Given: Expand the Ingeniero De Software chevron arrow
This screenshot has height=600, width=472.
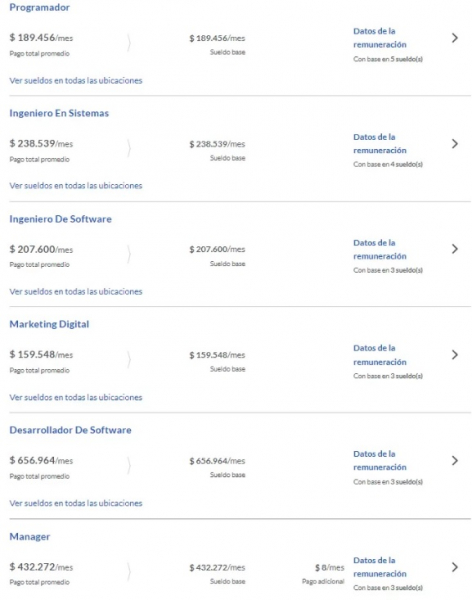Looking at the screenshot, I should point(454,249).
